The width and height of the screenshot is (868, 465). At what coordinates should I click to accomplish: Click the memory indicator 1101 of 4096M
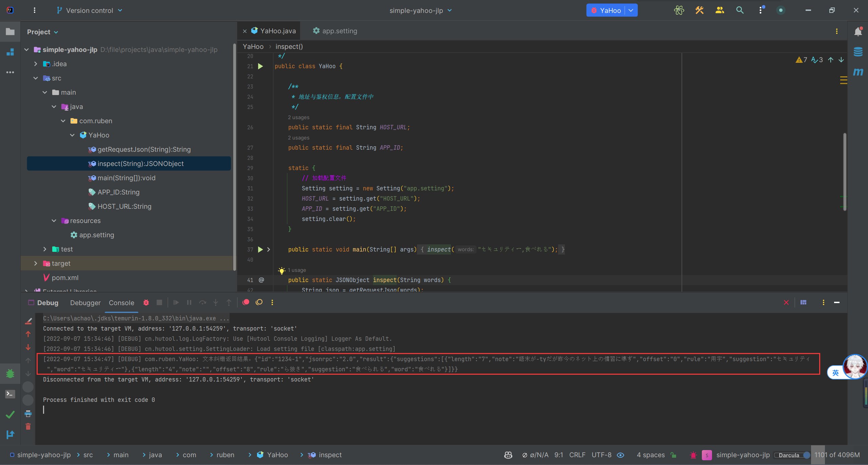[x=837, y=455]
